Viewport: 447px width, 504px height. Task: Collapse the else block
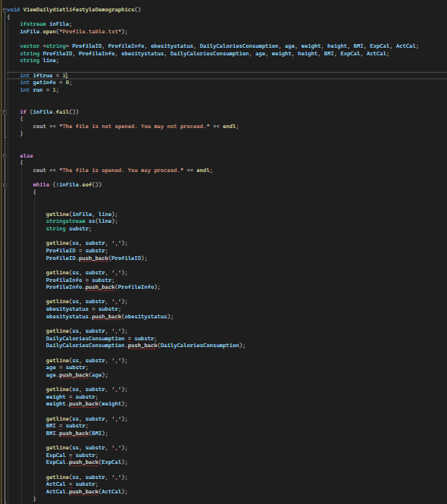tap(5, 156)
